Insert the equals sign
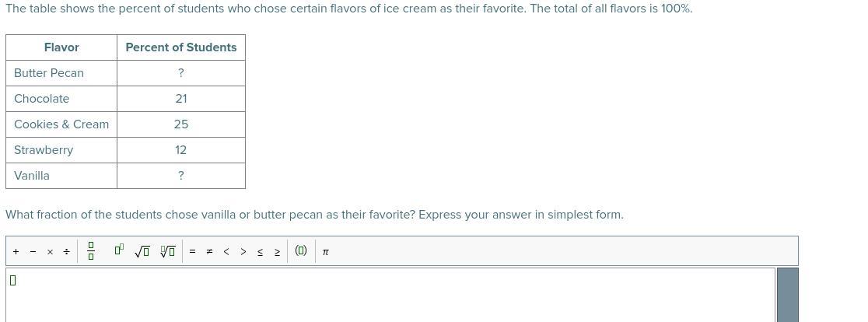The width and height of the screenshot is (868, 322). pyautogui.click(x=193, y=252)
